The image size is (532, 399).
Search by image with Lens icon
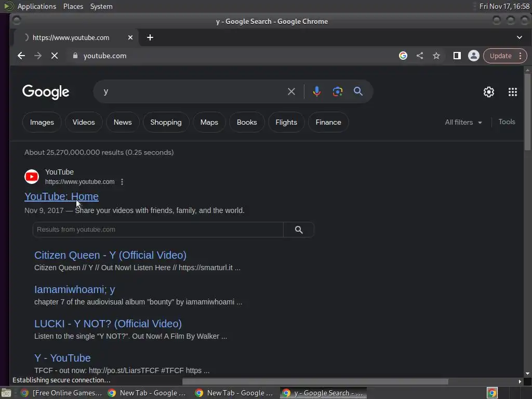tap(338, 91)
